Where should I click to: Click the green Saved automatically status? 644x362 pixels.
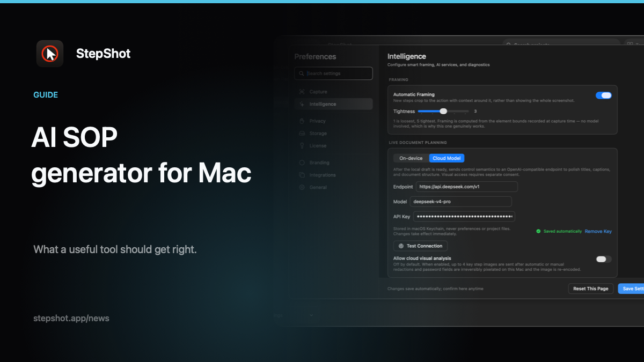pyautogui.click(x=559, y=231)
